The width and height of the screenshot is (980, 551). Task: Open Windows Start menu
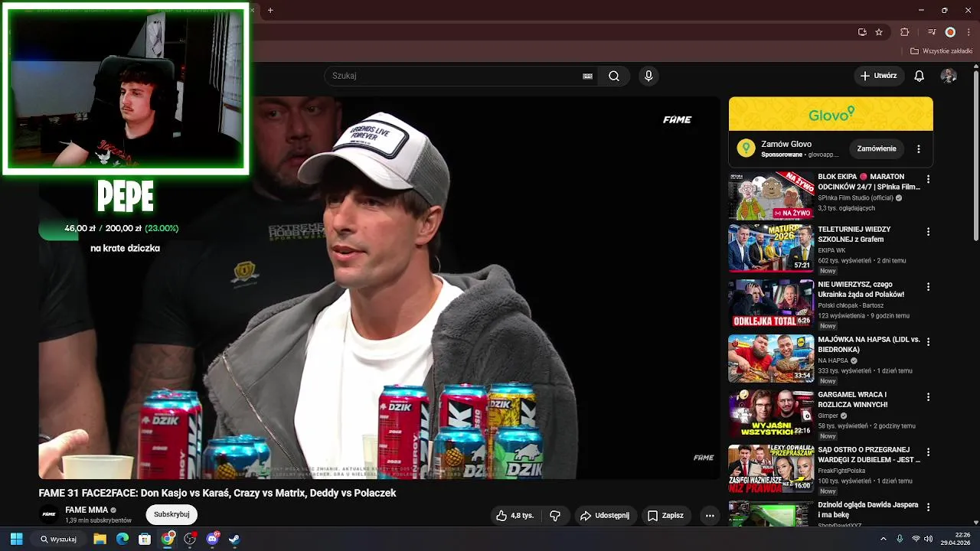(16, 539)
